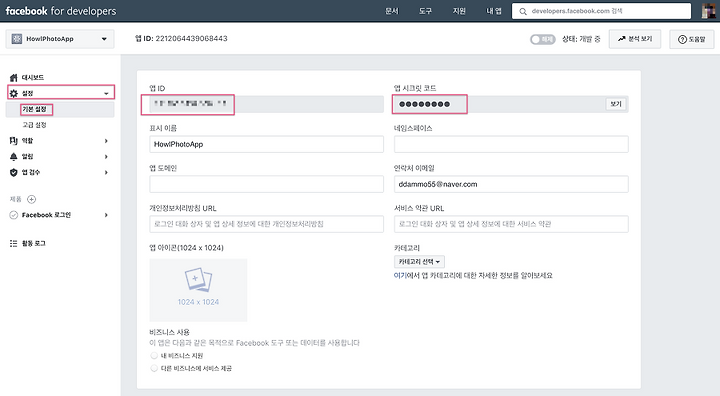Open the 도구 top menu
720x396 pixels.
click(x=426, y=11)
